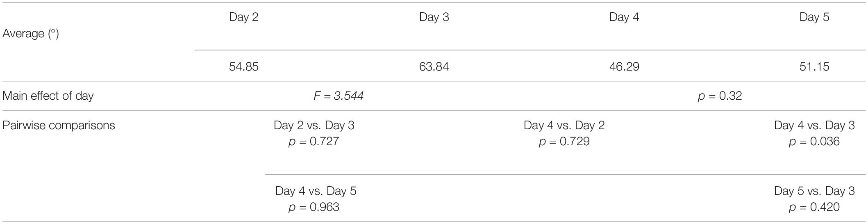868x224 pixels.
Task: Select the value 54.85
Action: tap(244, 66)
